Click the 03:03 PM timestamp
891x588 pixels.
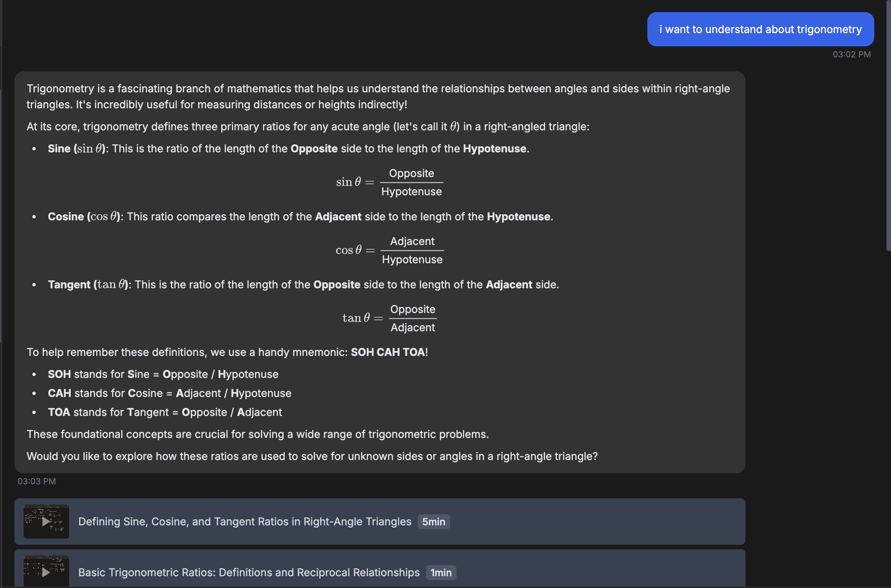click(x=36, y=481)
